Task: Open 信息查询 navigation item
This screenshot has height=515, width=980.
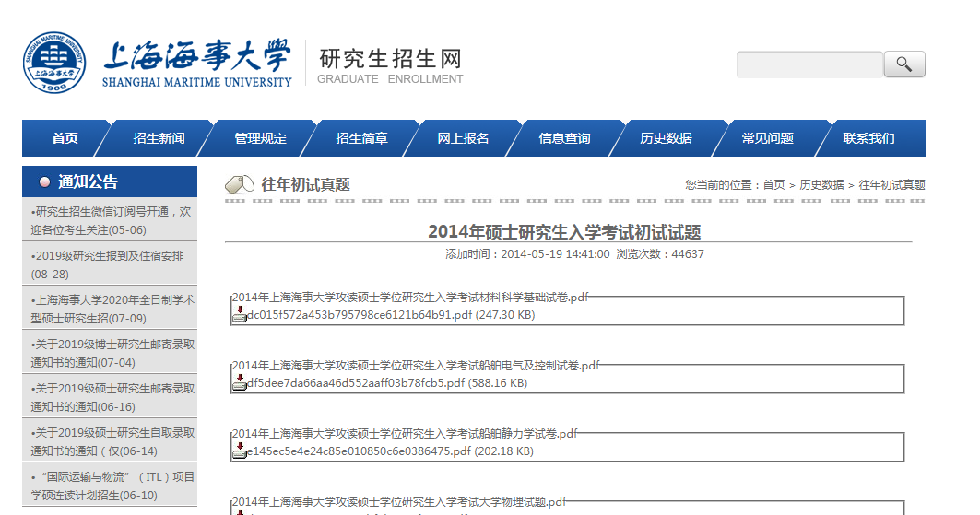Action: coord(564,138)
